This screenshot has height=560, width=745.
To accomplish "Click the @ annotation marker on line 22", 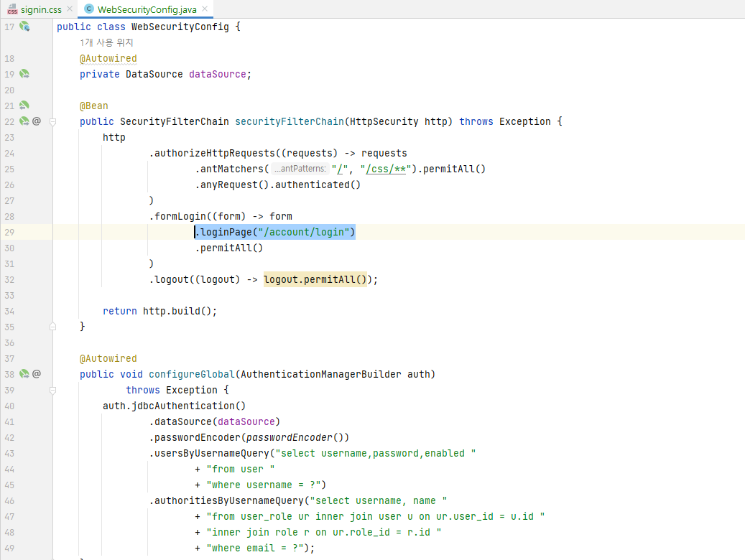I will (37, 121).
